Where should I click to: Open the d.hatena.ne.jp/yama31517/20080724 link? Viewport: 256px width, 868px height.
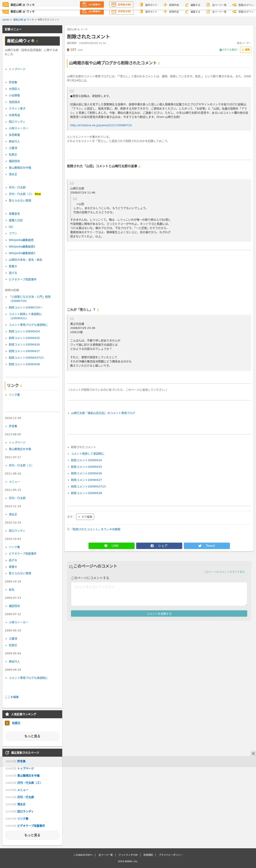click(x=101, y=125)
